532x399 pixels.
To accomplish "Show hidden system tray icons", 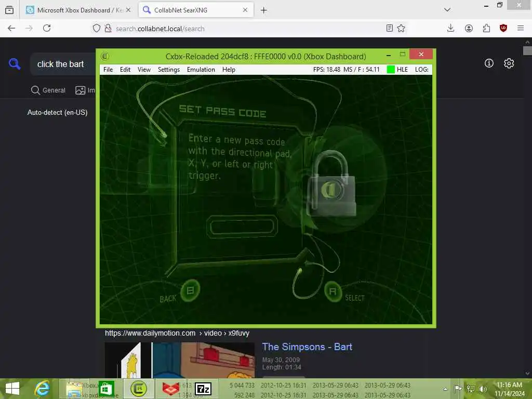I will coord(445,389).
